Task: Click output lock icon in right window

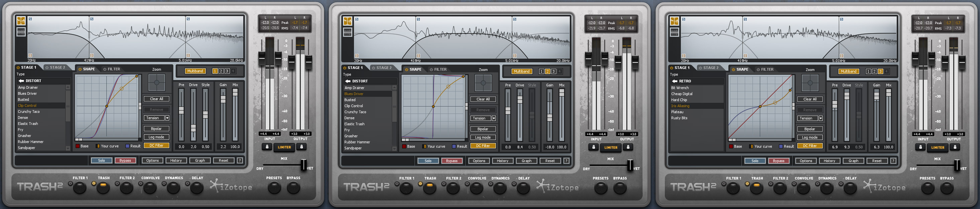Action: 955,147
